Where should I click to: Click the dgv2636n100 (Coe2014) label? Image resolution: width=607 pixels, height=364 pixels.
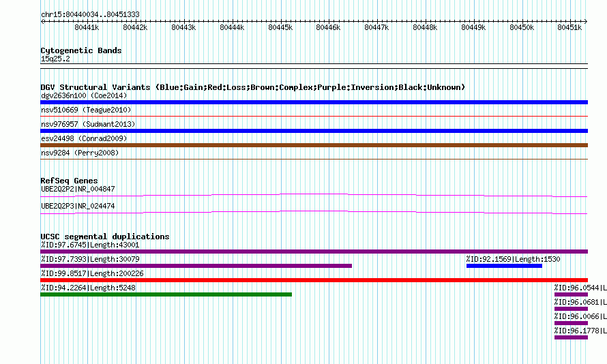pos(84,95)
